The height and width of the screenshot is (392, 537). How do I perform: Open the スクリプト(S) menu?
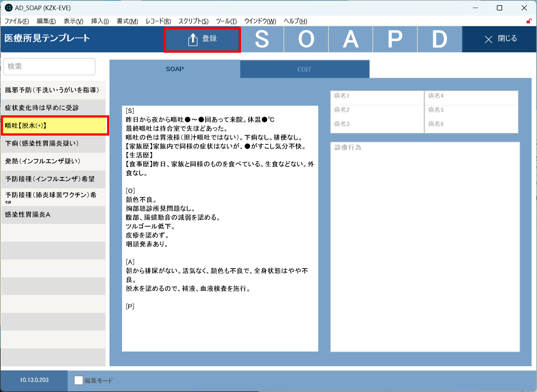(x=193, y=21)
